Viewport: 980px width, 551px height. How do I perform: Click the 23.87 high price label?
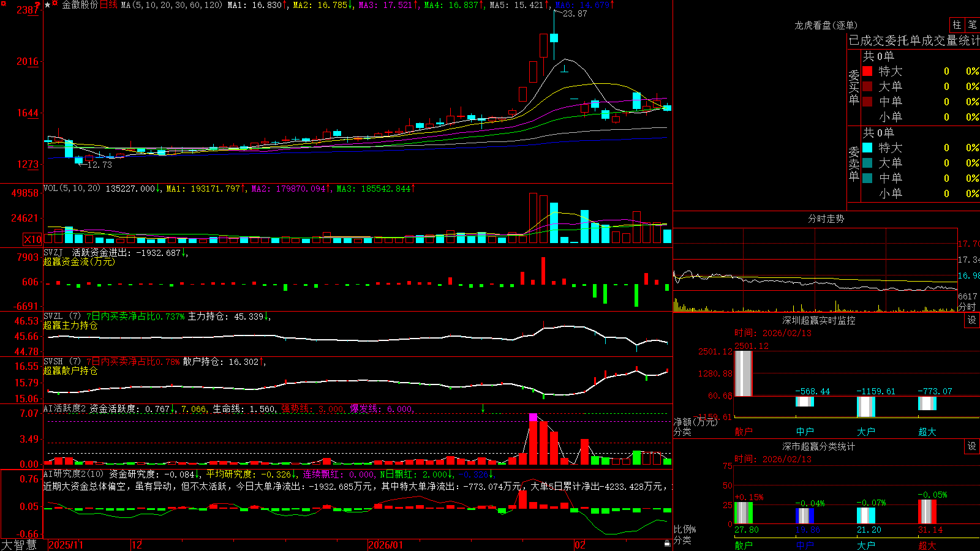click(x=575, y=13)
